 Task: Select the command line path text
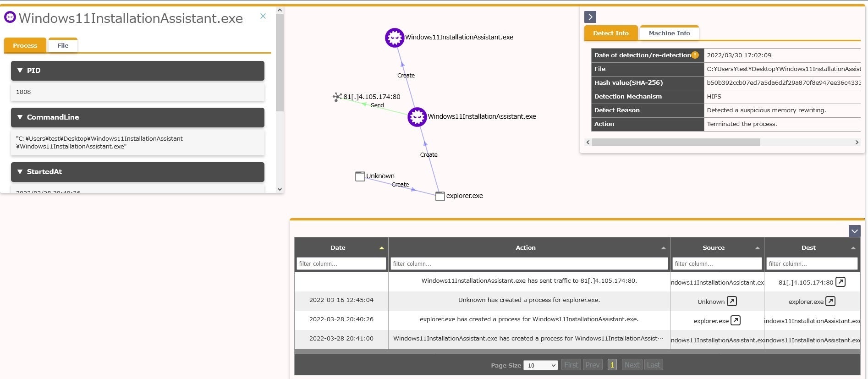(x=99, y=143)
